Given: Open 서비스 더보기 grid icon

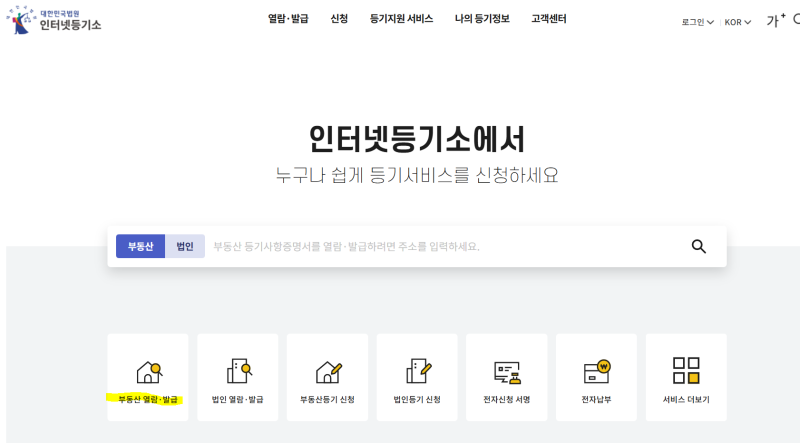Looking at the screenshot, I should (686, 371).
